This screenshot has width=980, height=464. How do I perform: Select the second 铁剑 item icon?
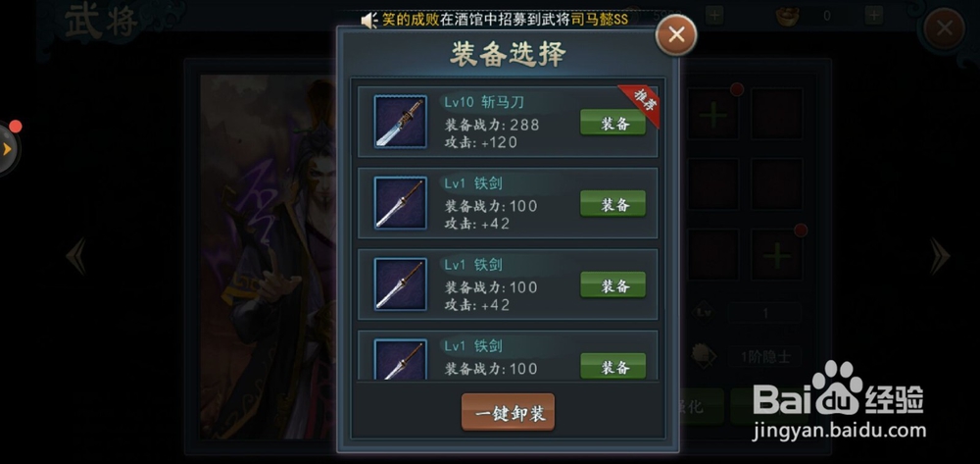pyautogui.click(x=401, y=284)
